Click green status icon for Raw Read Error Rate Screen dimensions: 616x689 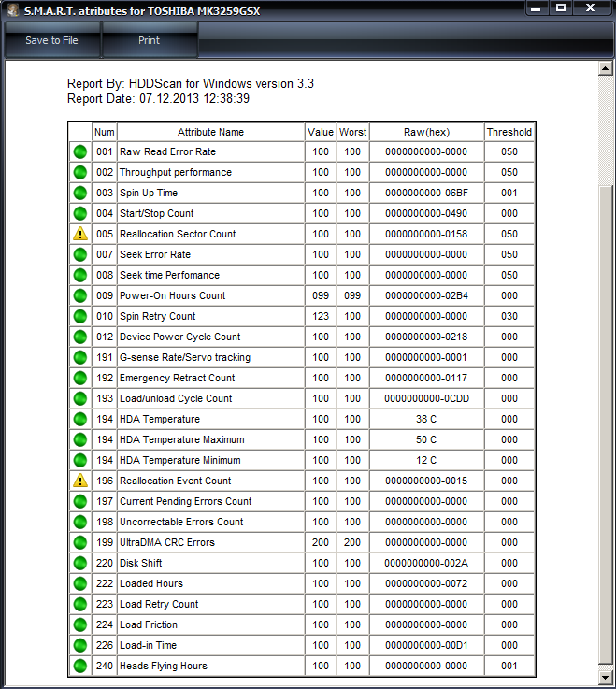[80, 151]
